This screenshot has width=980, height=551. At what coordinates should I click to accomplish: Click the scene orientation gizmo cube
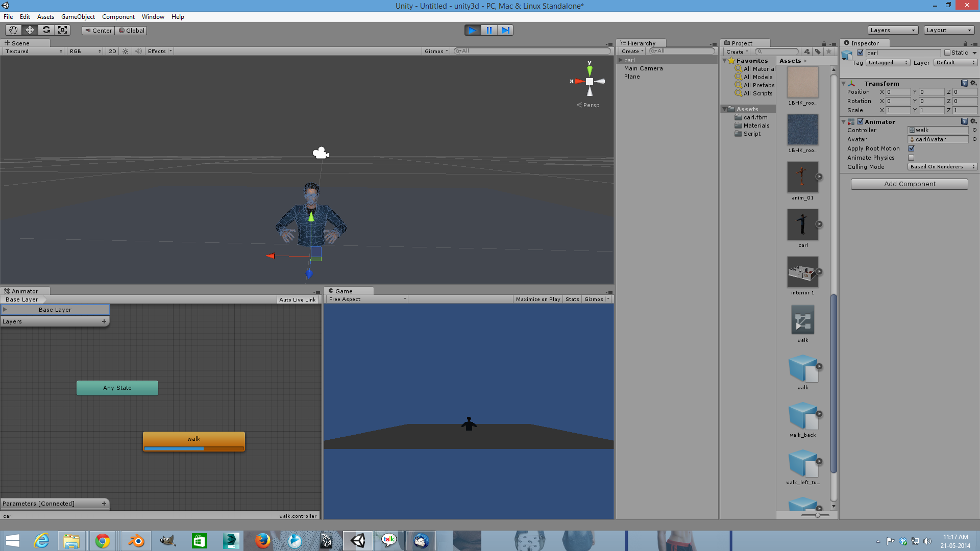(x=590, y=82)
